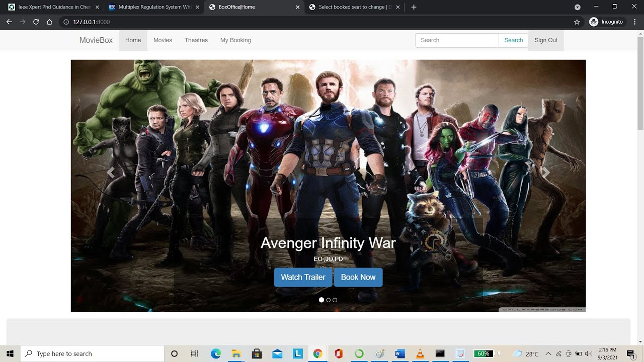The width and height of the screenshot is (644, 362).
Task: Switch to the Multiplex Regulation System tab
Action: point(153,7)
